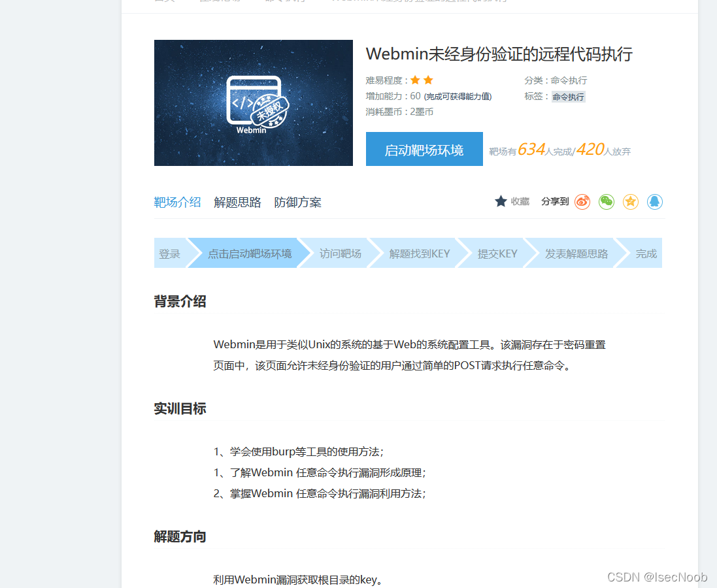Share the page to QZone
Viewport: 717px width, 588px height.
(630, 202)
